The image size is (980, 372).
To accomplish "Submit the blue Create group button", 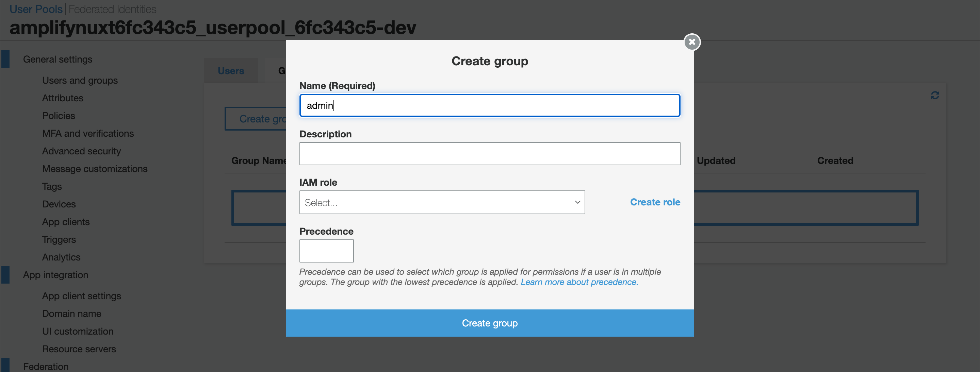I will (490, 323).
